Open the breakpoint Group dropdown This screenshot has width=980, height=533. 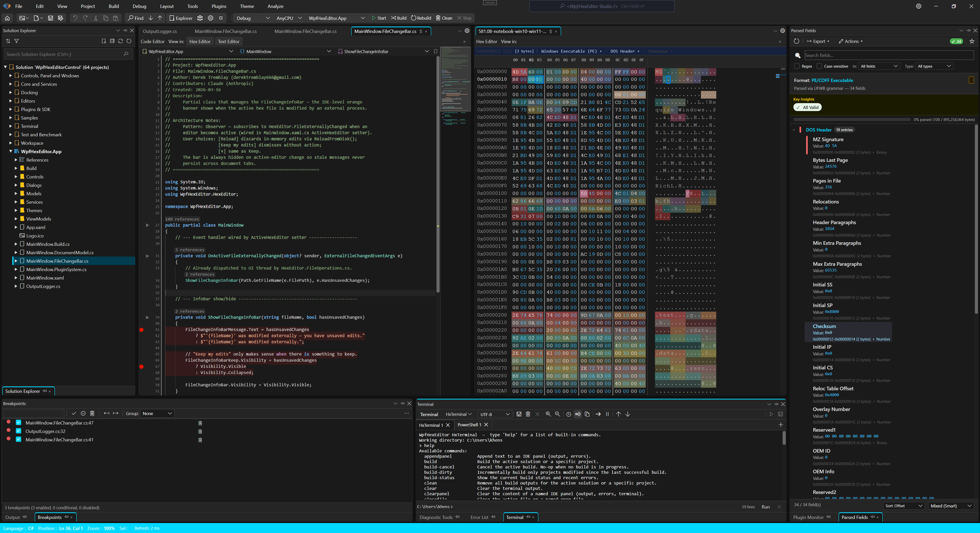pyautogui.click(x=157, y=414)
